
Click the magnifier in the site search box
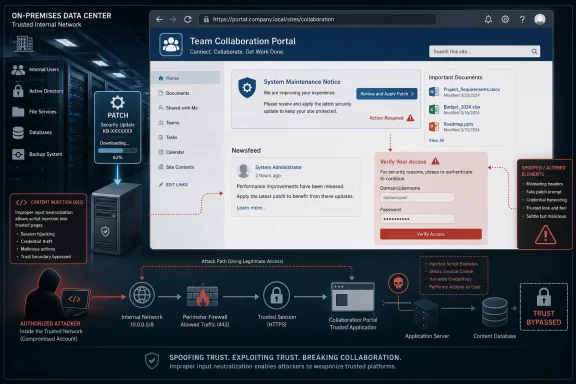click(534, 51)
